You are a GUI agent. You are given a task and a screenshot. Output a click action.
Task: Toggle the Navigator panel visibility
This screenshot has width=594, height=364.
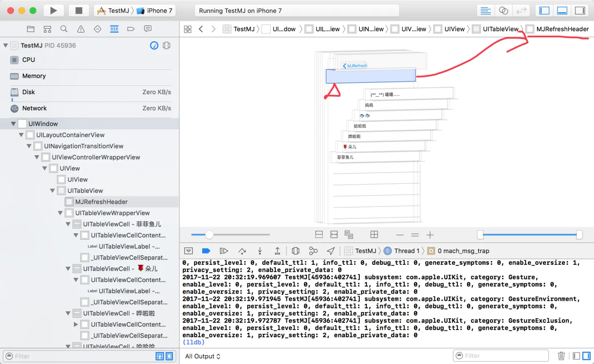544,11
